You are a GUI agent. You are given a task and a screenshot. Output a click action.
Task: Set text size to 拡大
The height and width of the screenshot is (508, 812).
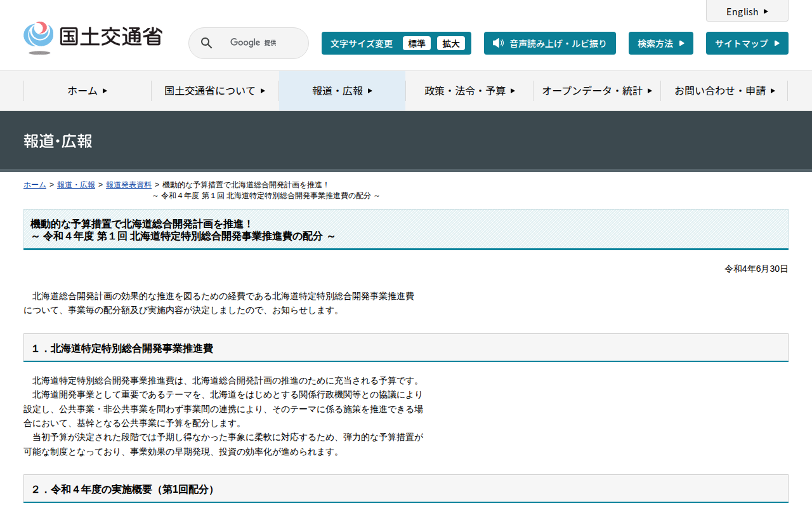pos(451,43)
